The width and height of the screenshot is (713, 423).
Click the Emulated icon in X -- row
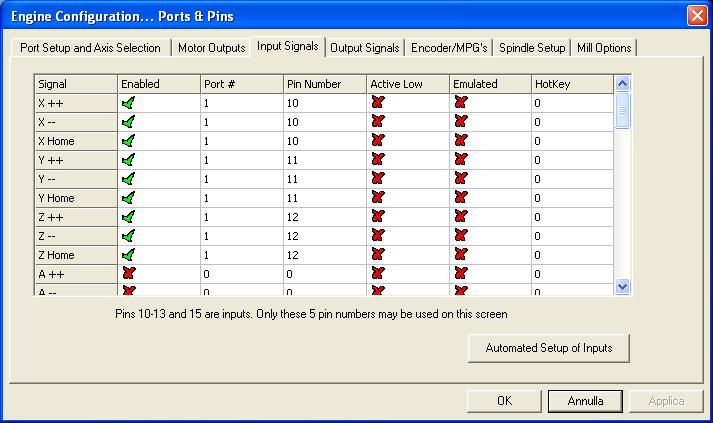point(460,122)
